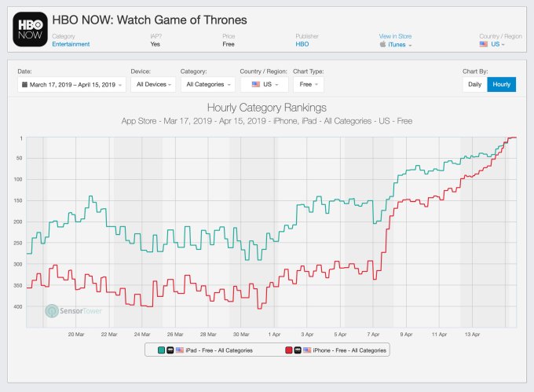Open the HBO publisher link
Viewport: 534px width, 392px height.
[x=302, y=44]
